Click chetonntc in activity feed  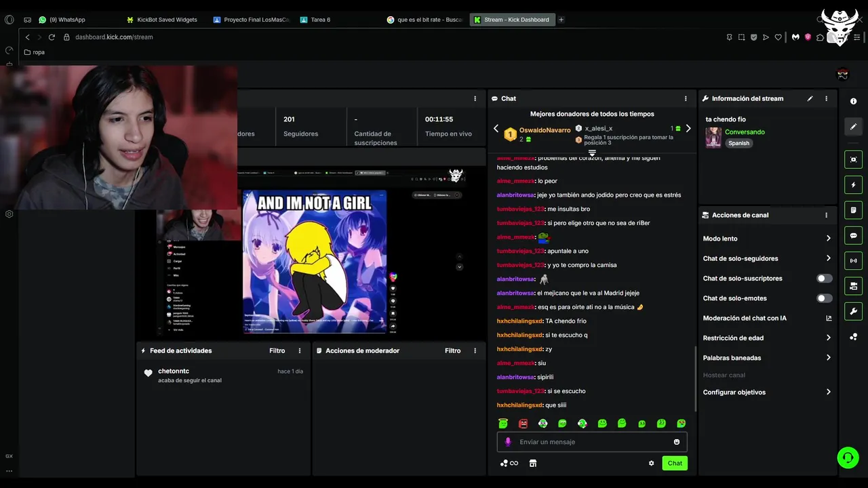(x=174, y=371)
